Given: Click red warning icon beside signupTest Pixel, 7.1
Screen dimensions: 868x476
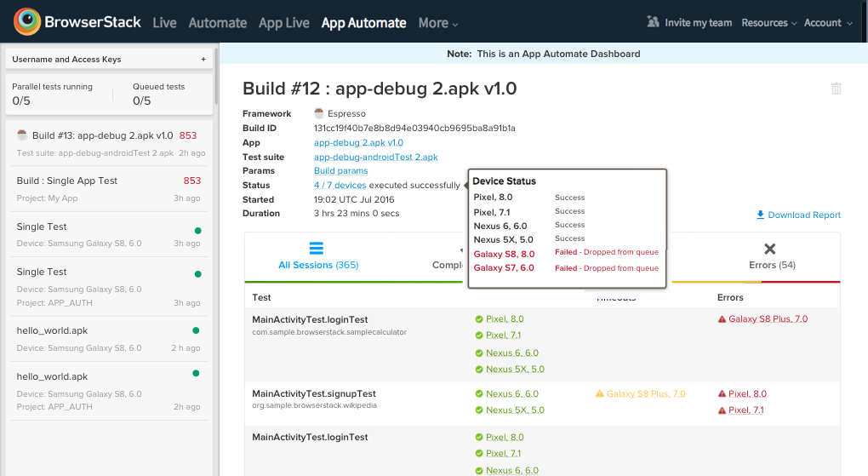Looking at the screenshot, I should 722,410.
